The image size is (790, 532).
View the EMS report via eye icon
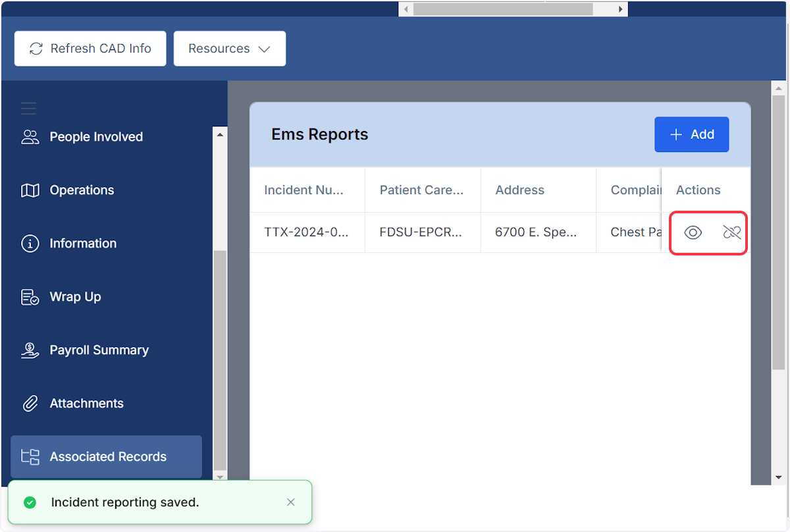[x=693, y=232]
